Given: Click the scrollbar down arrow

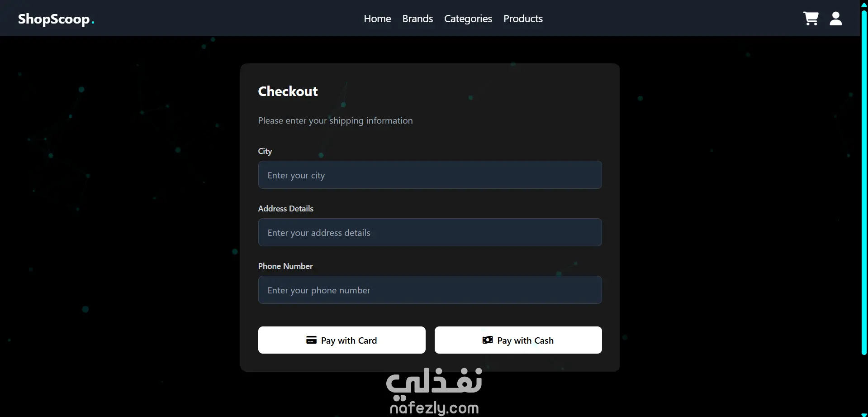Looking at the screenshot, I should tap(864, 414).
